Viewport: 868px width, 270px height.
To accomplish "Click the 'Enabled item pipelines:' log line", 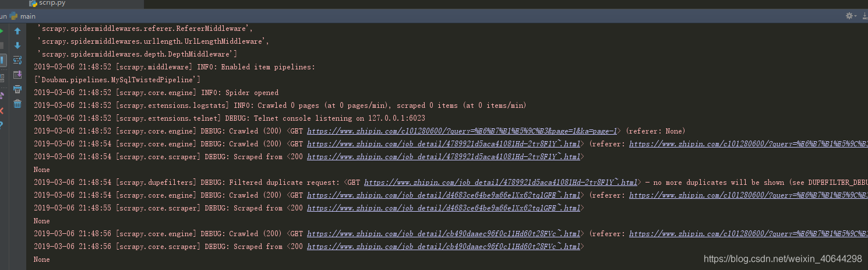I will [174, 67].
